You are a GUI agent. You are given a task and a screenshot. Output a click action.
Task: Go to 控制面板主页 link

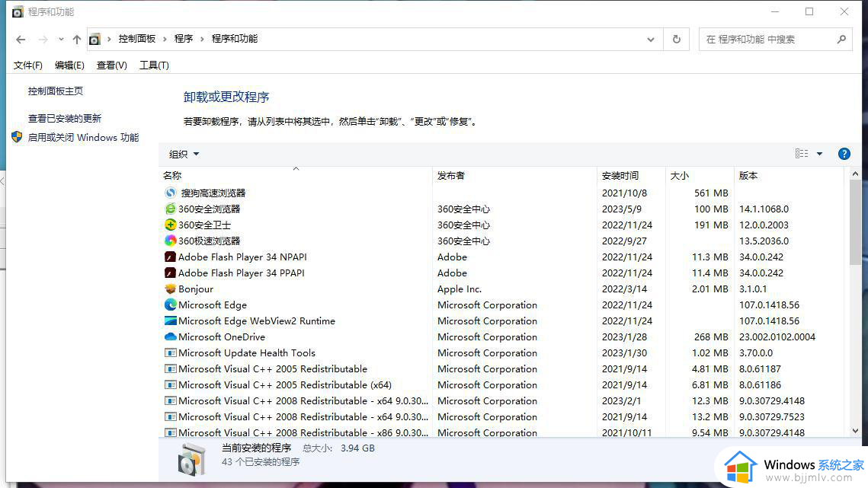56,91
